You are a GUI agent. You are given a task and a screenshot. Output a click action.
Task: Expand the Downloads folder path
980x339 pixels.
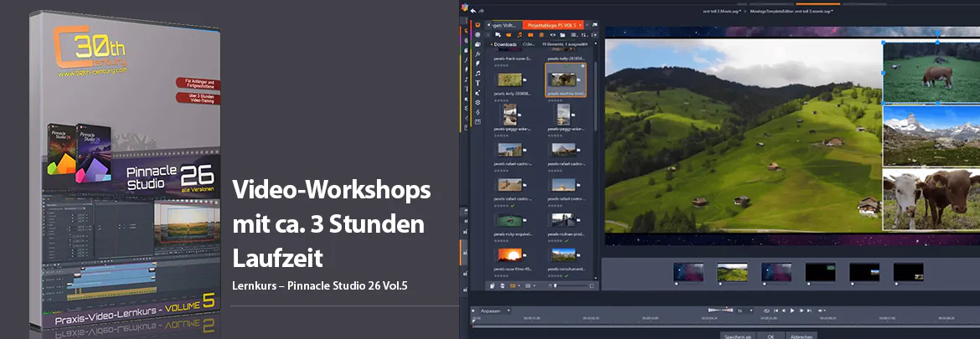coord(505,44)
